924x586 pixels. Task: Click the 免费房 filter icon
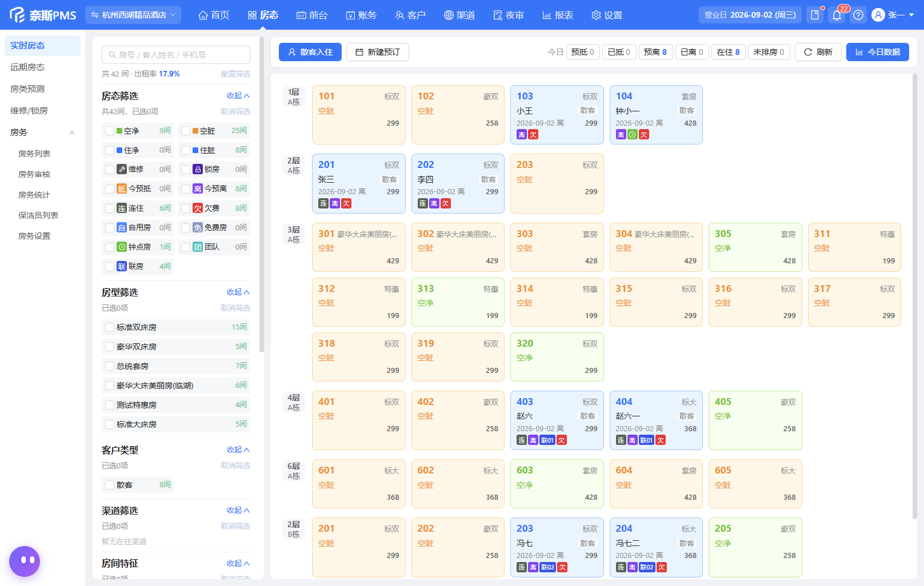click(198, 227)
